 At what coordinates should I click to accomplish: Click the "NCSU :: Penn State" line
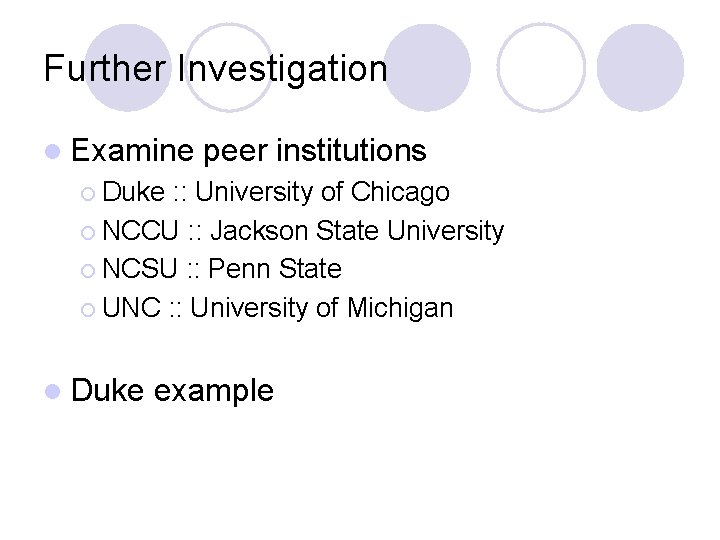pos(222,269)
